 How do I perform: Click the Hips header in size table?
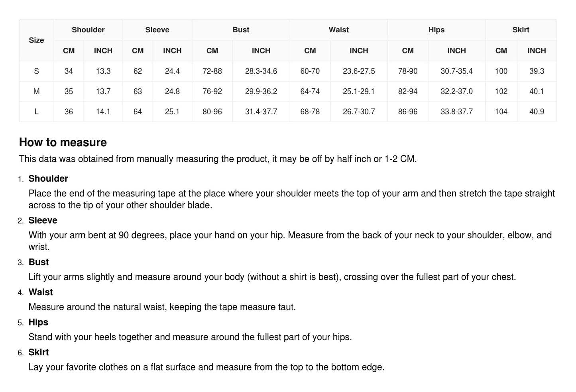[436, 30]
